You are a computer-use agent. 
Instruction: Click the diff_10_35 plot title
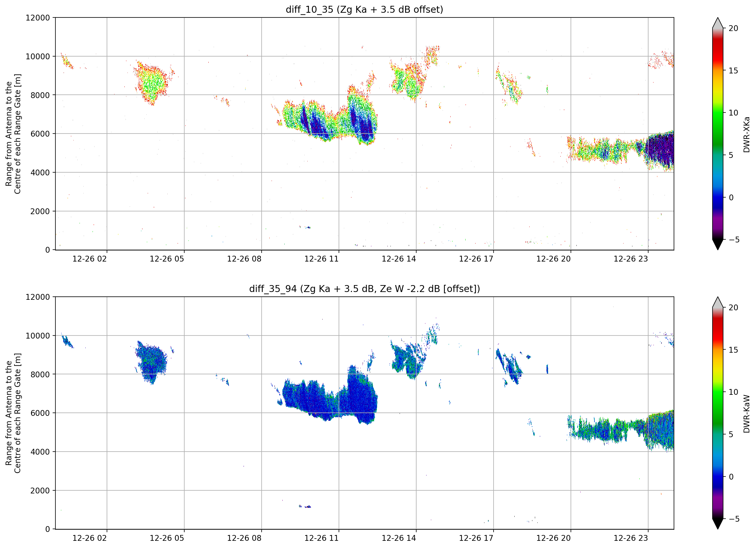(x=364, y=9)
